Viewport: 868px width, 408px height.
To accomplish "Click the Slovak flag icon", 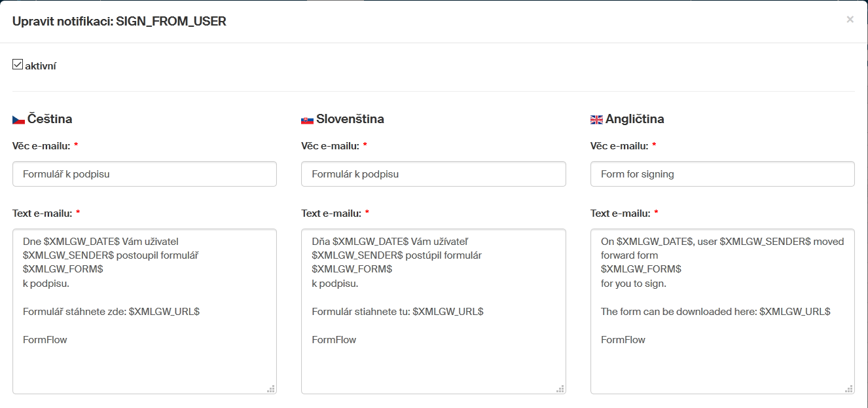I will tap(307, 119).
